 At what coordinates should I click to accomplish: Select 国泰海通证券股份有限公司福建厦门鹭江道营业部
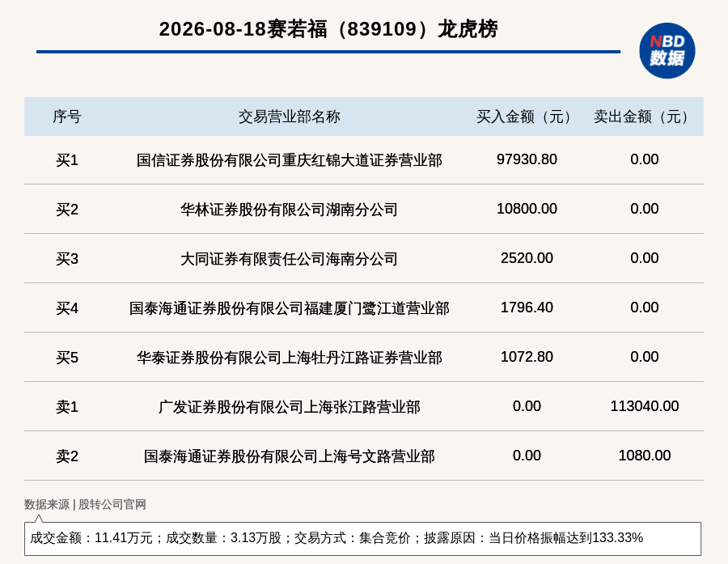pos(290,308)
